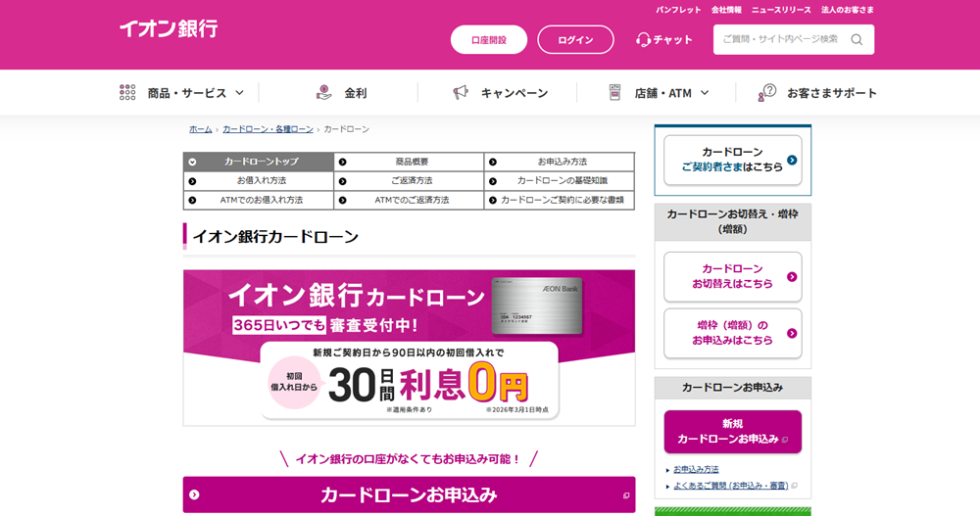Focus the site search input field
This screenshot has width=980, height=516.
pos(780,39)
